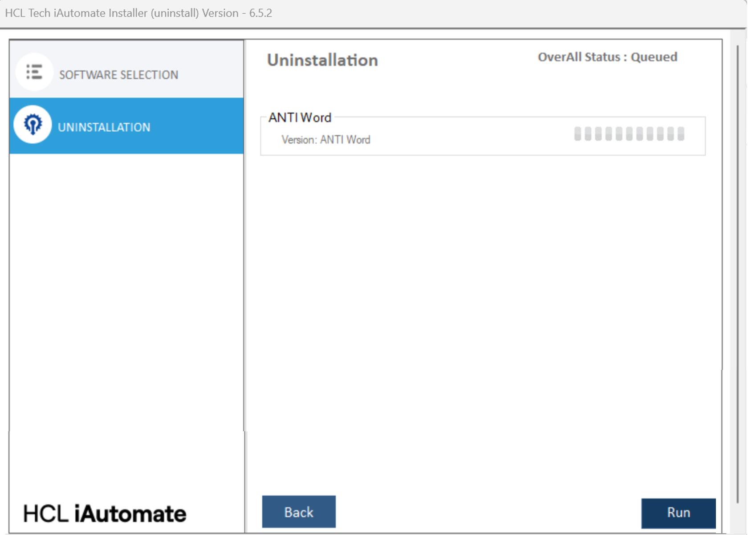
Task: Click the HCL iAutomate logo text
Action: point(105,514)
